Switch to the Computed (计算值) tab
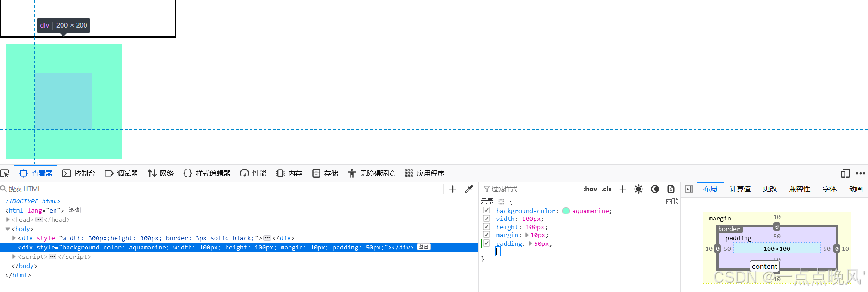 click(740, 189)
